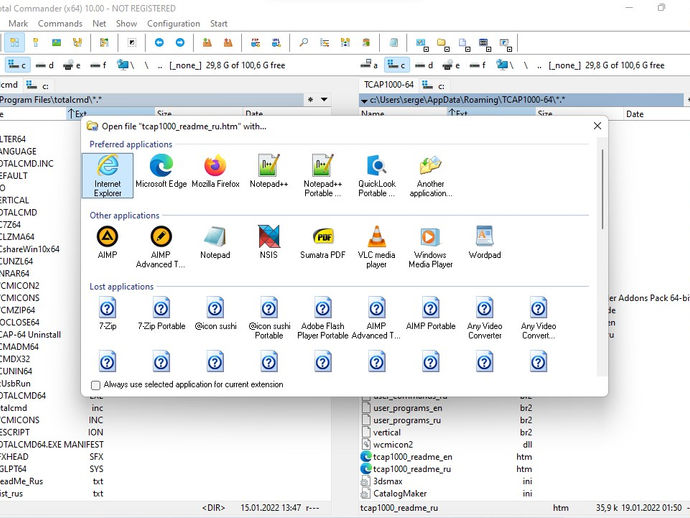Choose Microsoft Edge application
Screen dimensions: 690x518
pyautogui.click(x=161, y=171)
